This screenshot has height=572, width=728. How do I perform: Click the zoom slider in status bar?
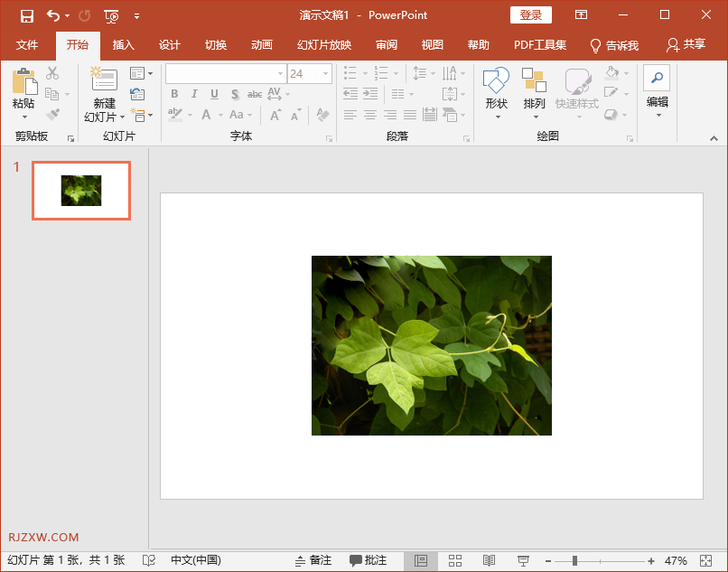tap(575, 561)
